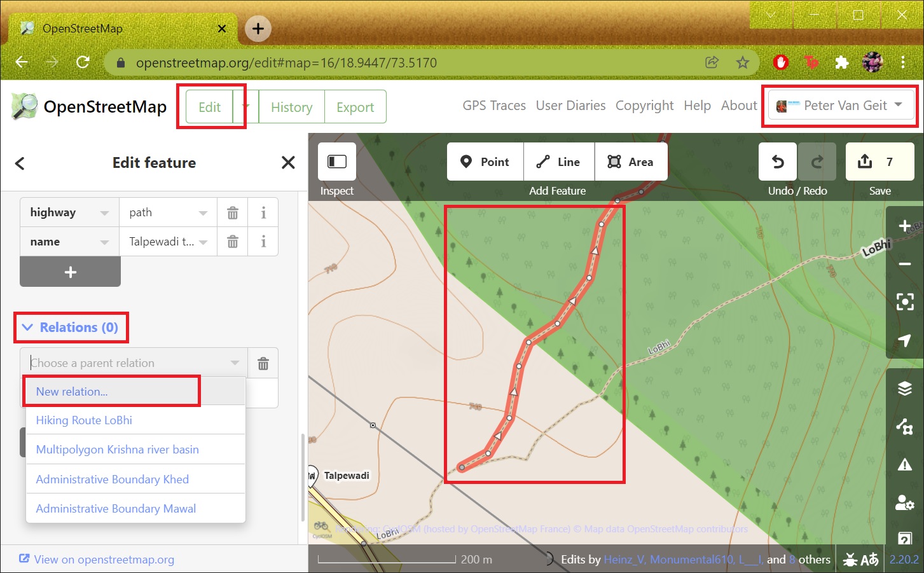
Task: Click the Heinz_V contributor link
Action: click(624, 560)
